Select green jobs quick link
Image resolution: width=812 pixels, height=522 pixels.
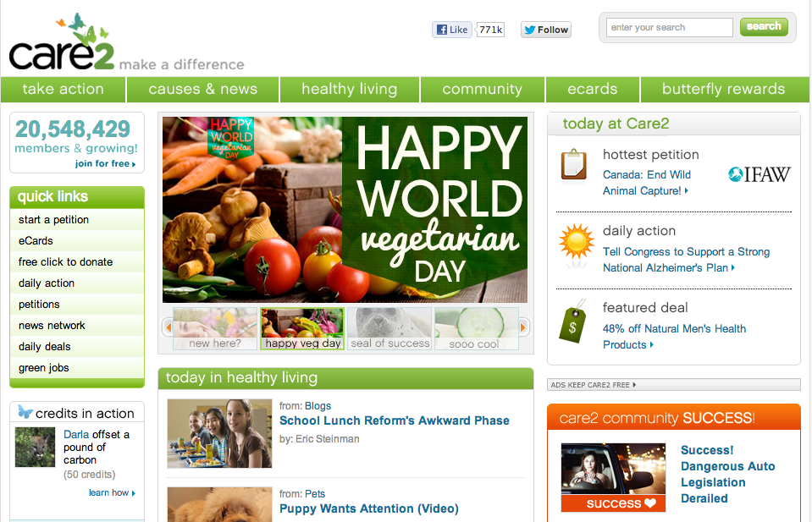click(77, 368)
